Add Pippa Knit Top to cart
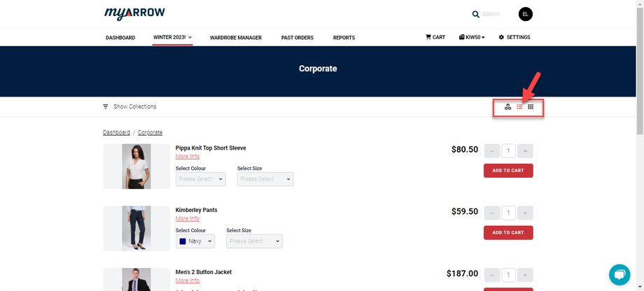The height and width of the screenshot is (291, 644). coord(508,171)
